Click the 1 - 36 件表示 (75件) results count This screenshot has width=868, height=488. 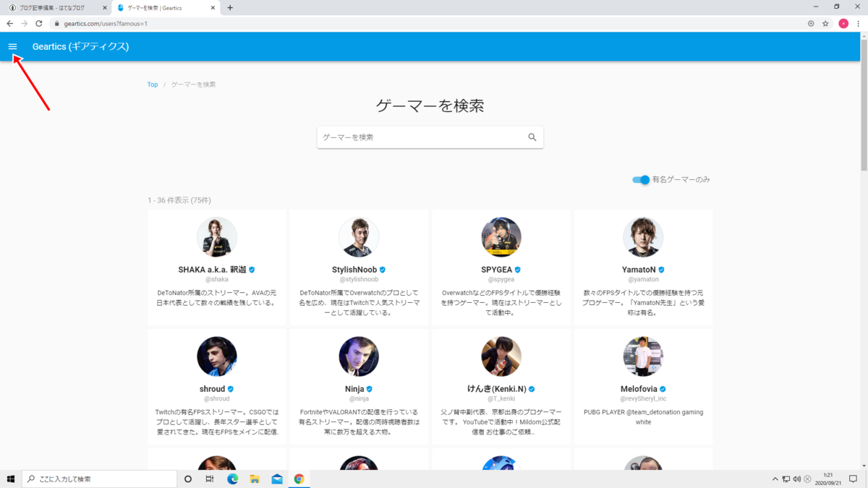179,200
